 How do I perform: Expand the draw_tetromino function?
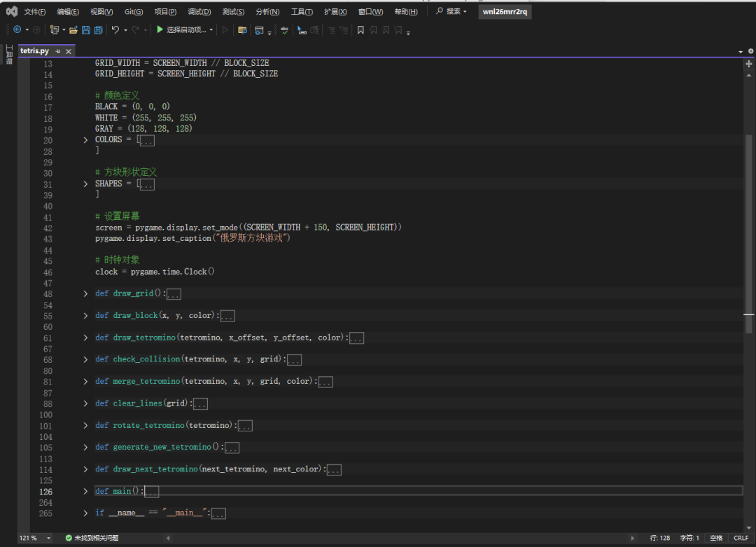[85, 338]
